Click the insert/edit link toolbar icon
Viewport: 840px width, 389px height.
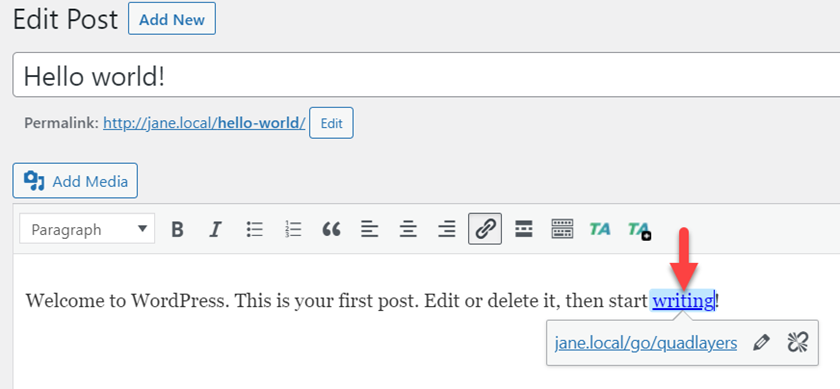coord(485,229)
